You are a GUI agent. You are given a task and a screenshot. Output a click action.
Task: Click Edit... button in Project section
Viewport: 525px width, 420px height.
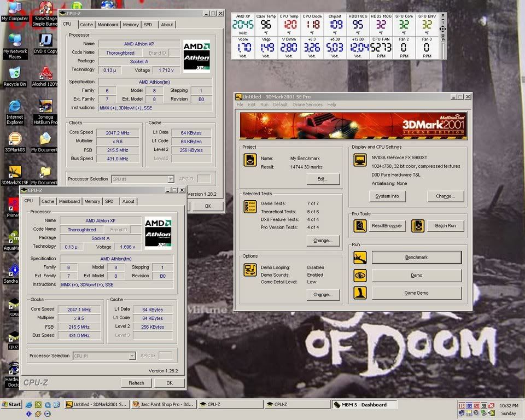323,179
